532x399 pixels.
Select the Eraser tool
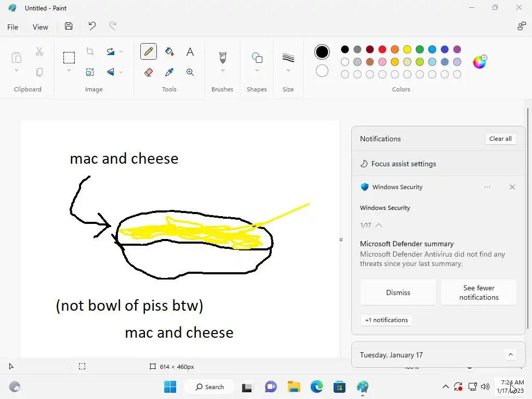(148, 72)
